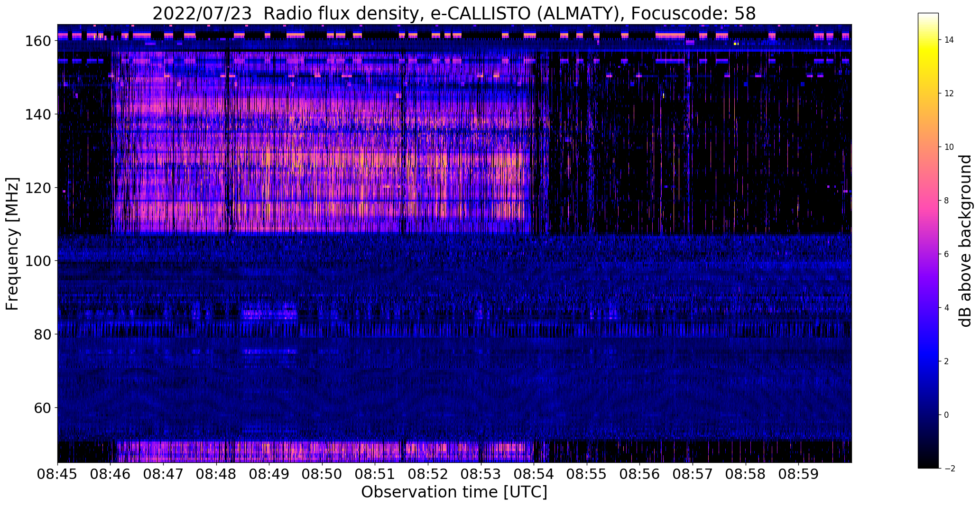Viewport: 980px width, 506px height.
Task: Click the 'Observation time [UTC]' x-axis label
Action: point(454,492)
